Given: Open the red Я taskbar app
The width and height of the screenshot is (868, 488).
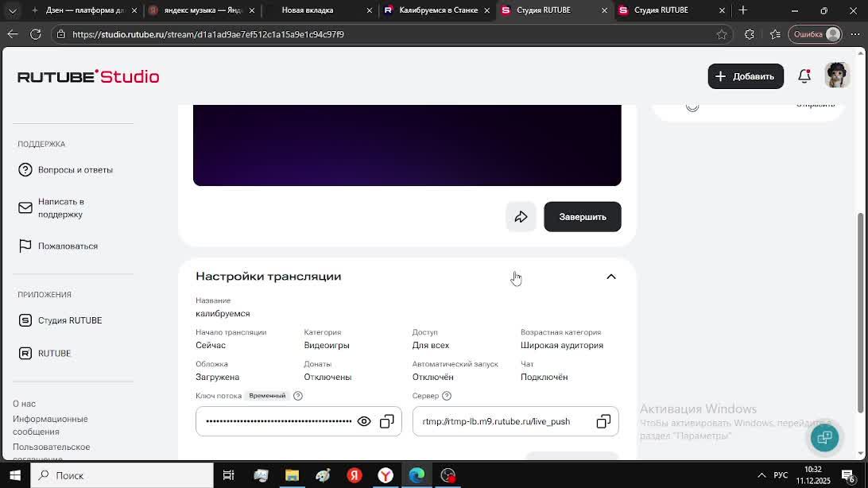Looking at the screenshot, I should point(355,475).
